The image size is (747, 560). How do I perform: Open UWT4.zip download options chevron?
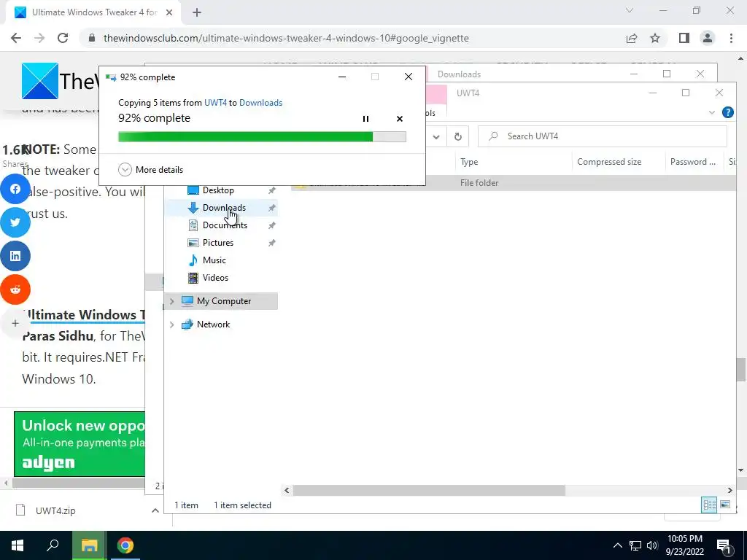tap(155, 510)
